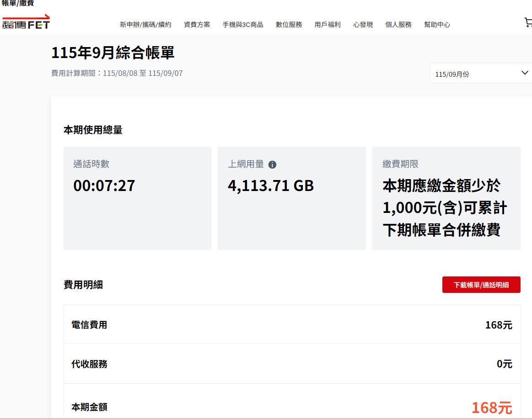532x419 pixels.
Task: Open the 用戶福利 menu
Action: (328, 25)
